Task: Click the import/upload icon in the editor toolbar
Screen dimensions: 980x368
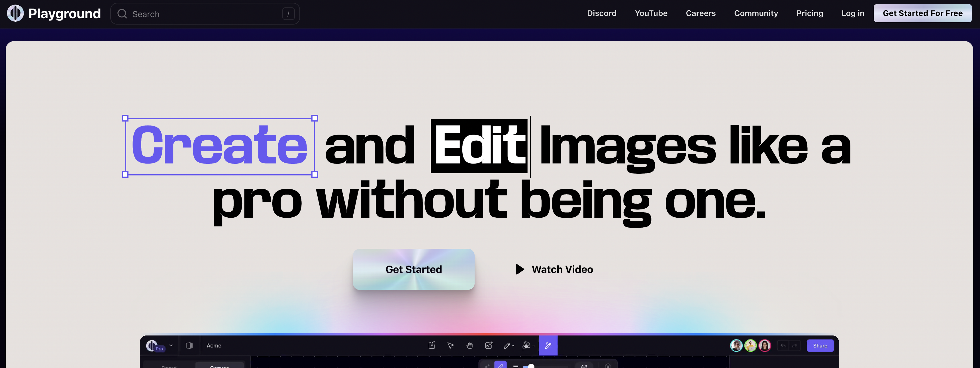Action: click(x=432, y=345)
